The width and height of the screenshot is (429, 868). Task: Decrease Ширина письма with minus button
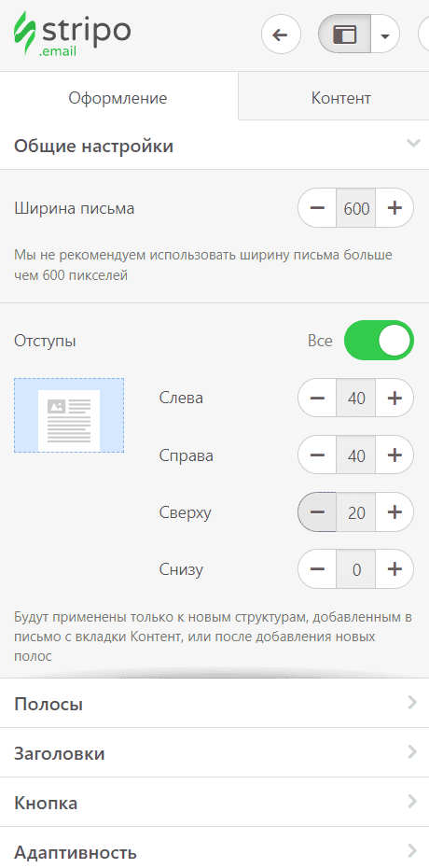[x=317, y=208]
